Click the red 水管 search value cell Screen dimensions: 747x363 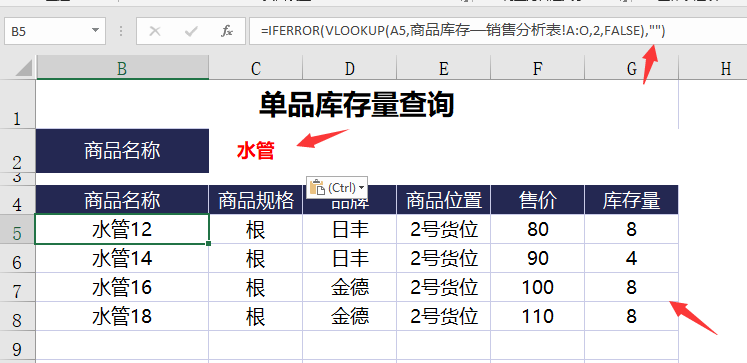255,151
